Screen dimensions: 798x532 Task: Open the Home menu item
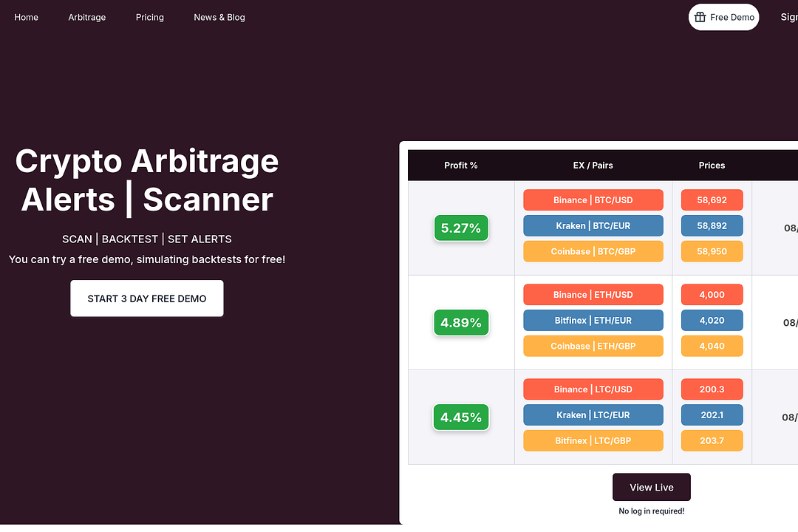(x=27, y=17)
